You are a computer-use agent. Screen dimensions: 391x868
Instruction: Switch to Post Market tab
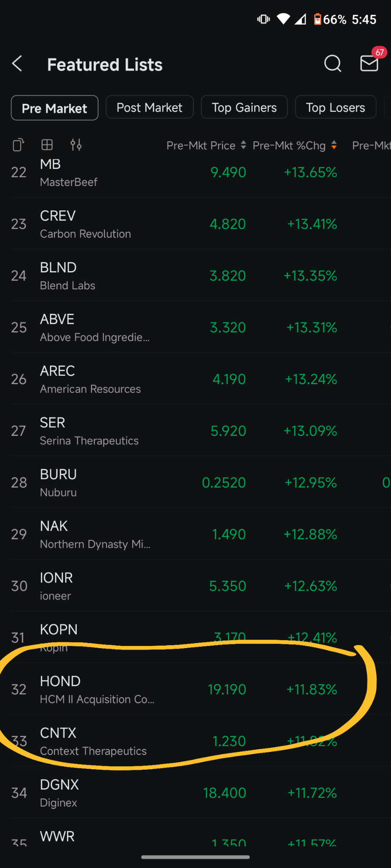coord(149,108)
